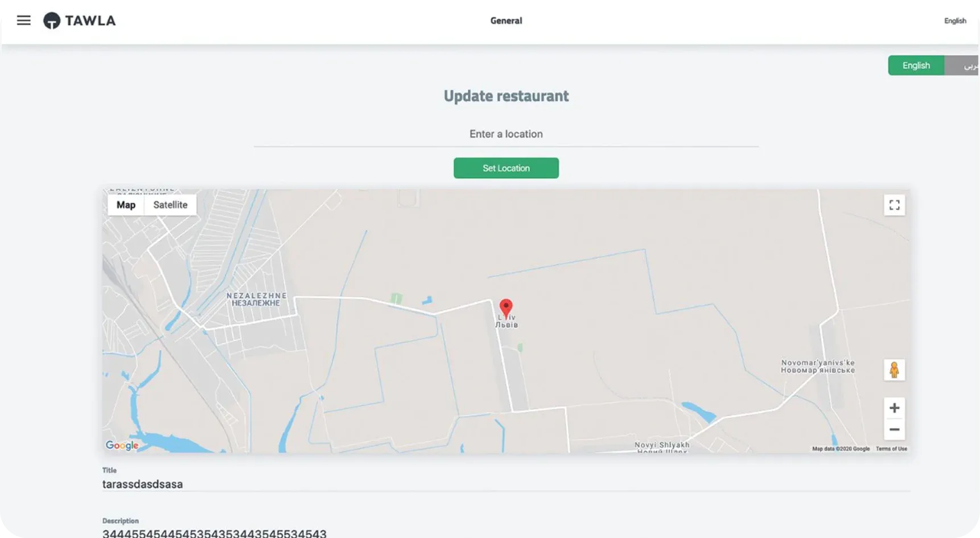The height and width of the screenshot is (538, 980).
Task: Focus the Enter a location field
Action: [506, 134]
